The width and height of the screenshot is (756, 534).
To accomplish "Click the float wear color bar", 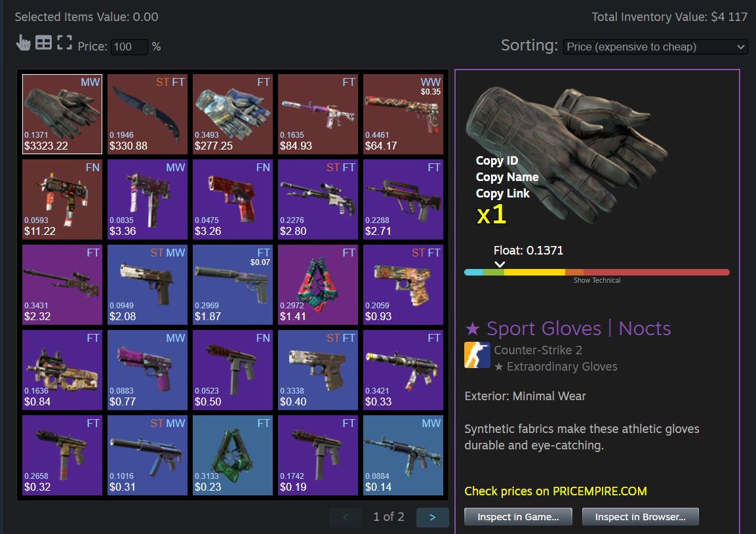I will (597, 272).
